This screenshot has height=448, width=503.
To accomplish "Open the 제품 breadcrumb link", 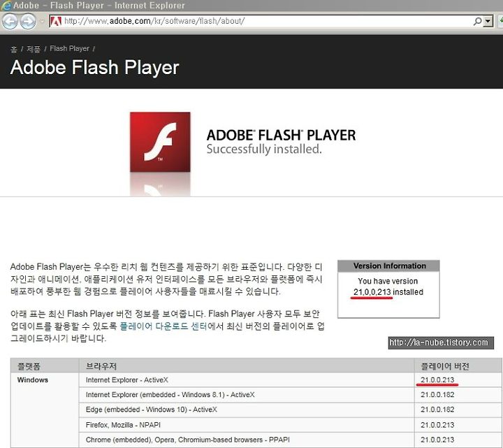I will click(34, 49).
